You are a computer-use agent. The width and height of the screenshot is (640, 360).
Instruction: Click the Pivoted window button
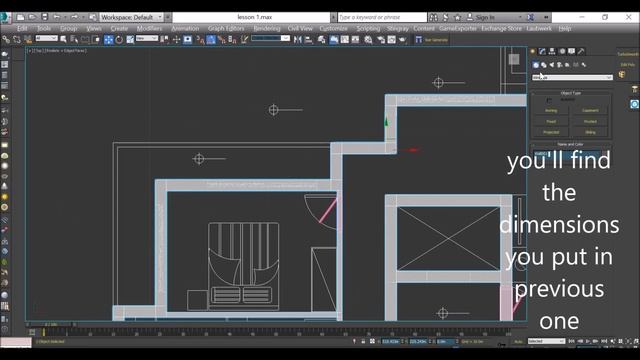pos(590,122)
